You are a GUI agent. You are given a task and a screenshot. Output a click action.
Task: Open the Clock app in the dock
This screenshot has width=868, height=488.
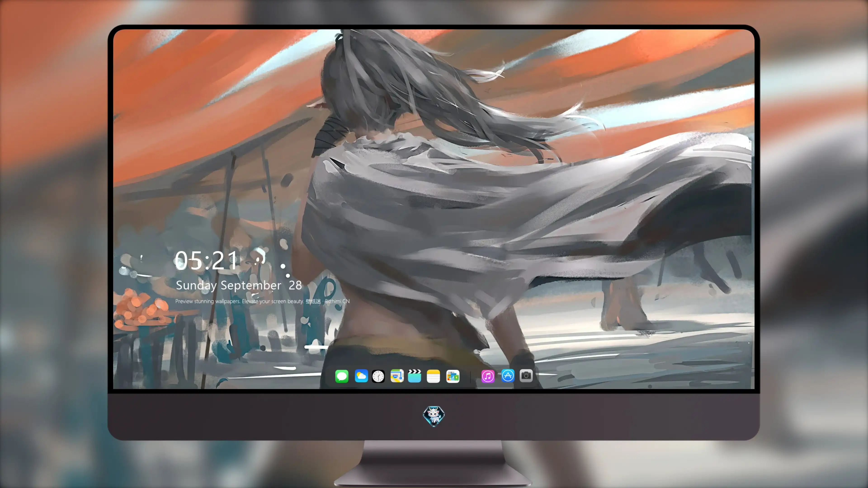(x=378, y=376)
